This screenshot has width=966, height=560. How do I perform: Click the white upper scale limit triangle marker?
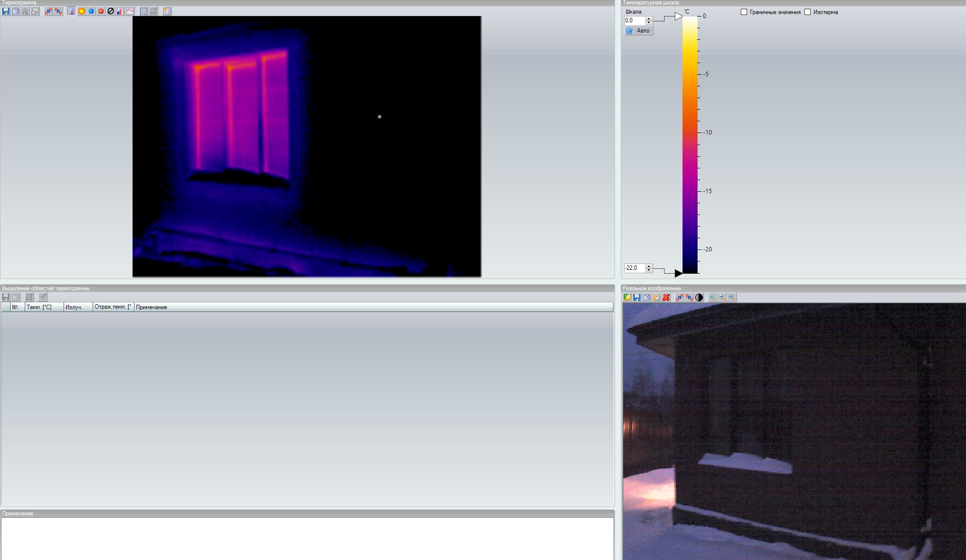coord(678,16)
